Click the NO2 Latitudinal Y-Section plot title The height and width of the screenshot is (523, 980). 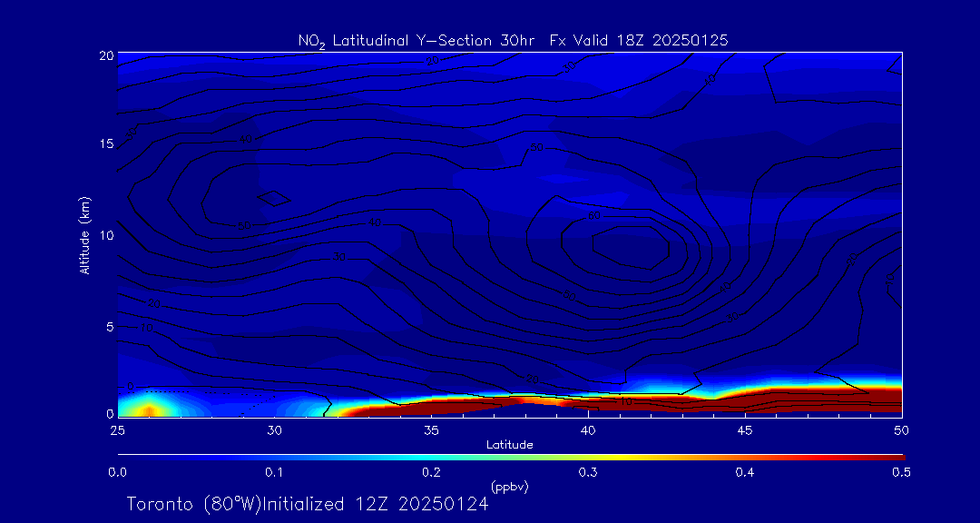tap(513, 41)
